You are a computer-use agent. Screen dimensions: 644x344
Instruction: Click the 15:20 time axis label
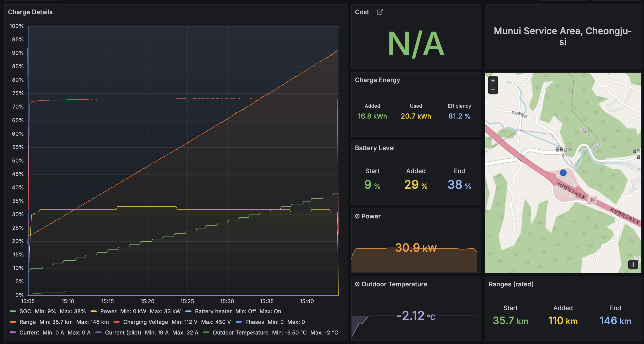[x=147, y=301]
